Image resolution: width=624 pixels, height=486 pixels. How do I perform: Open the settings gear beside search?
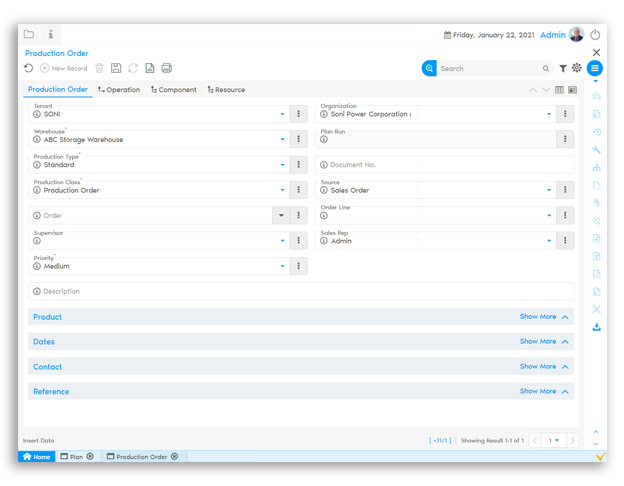(x=577, y=69)
